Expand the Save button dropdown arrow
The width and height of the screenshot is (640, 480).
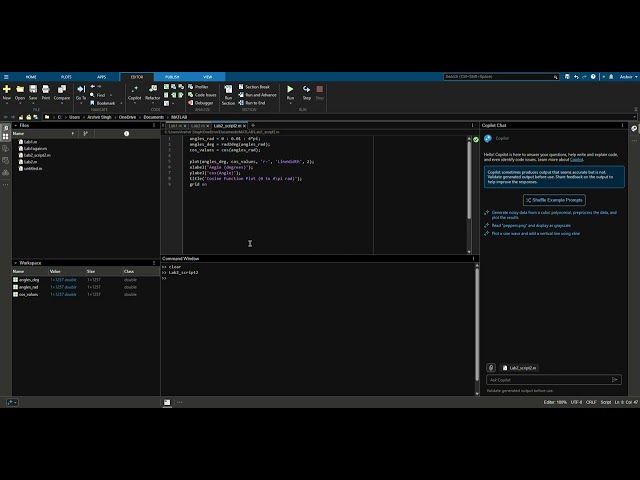tap(33, 103)
